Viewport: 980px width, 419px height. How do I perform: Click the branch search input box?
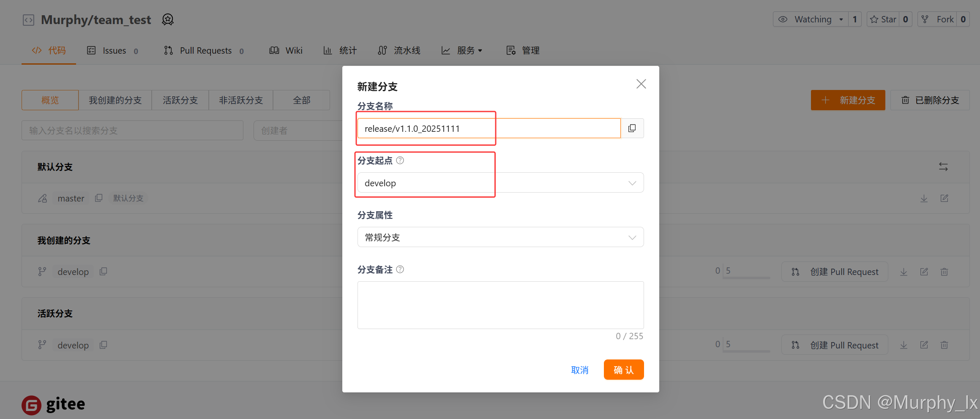(x=132, y=131)
